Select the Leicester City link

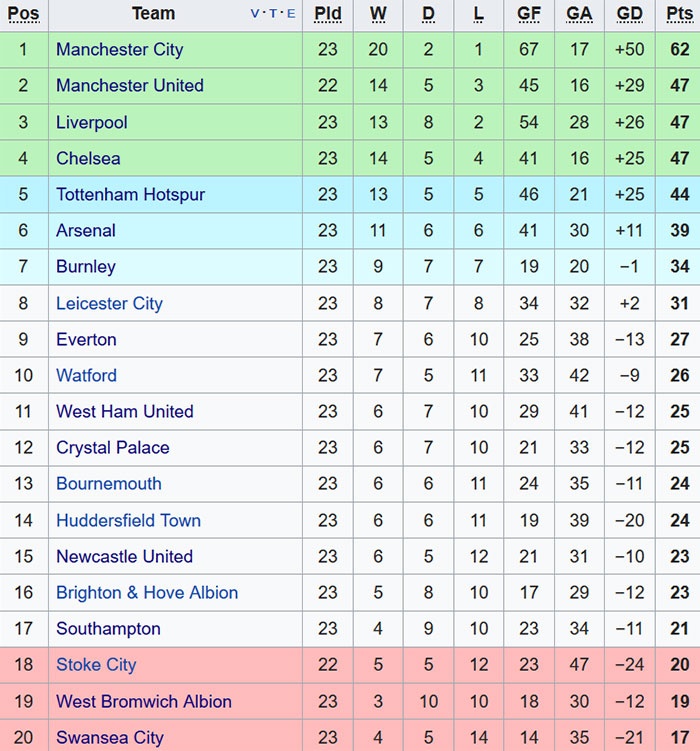coord(109,303)
